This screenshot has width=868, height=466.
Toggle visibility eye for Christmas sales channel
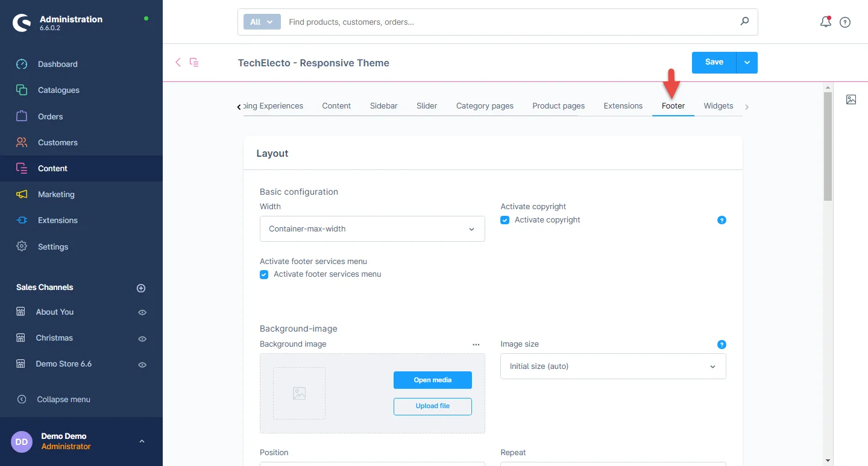pyautogui.click(x=142, y=339)
